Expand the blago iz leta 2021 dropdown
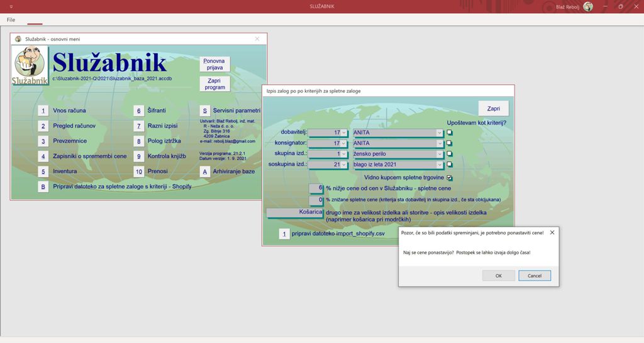The image size is (644, 343). [440, 165]
